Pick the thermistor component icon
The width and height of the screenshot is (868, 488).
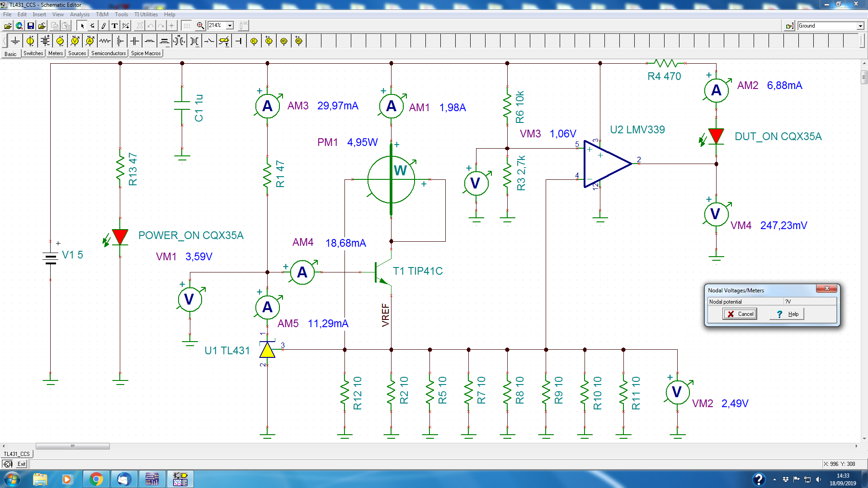pos(224,41)
